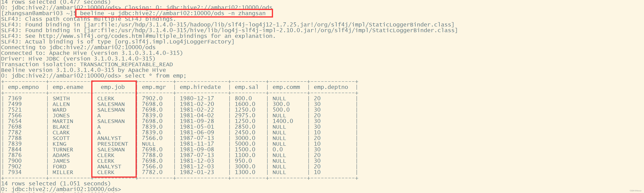Click the emp.comm column header
Image resolution: width=644 pixels, height=193 pixels.
(286, 87)
